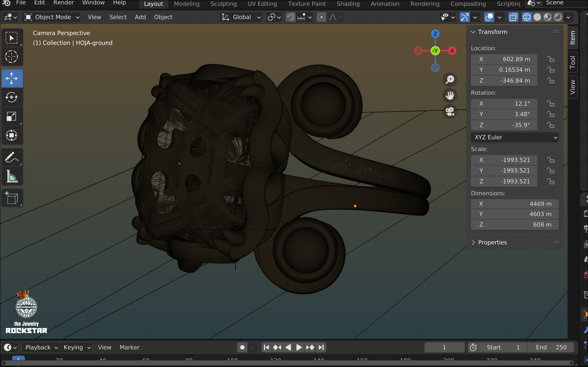Open the Render menu

(x=63, y=3)
